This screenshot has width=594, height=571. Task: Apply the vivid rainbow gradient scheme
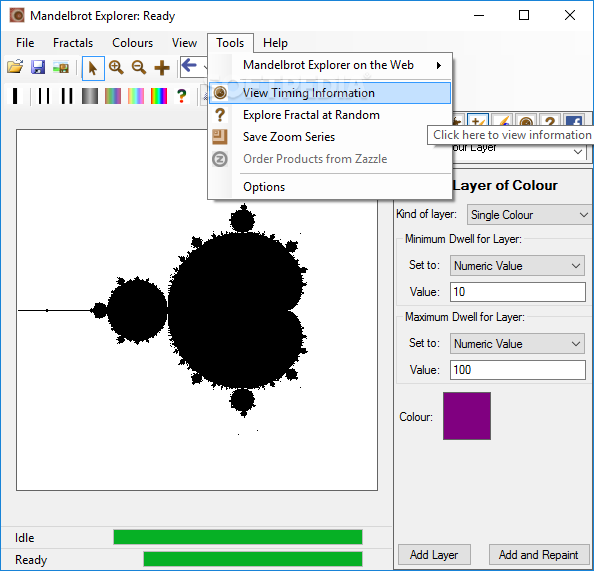point(159,96)
